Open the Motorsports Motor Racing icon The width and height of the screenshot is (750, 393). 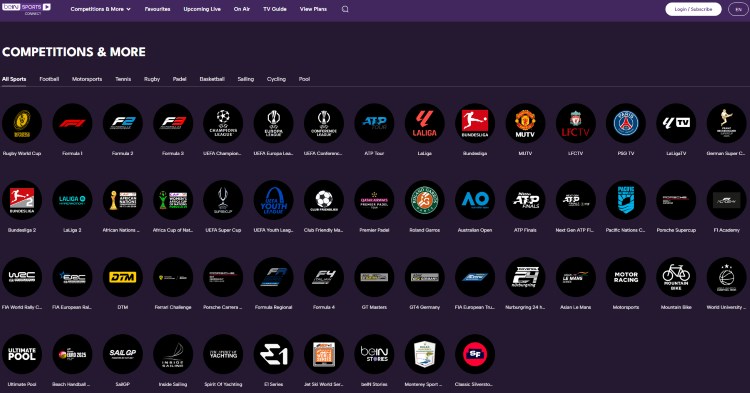coord(626,277)
